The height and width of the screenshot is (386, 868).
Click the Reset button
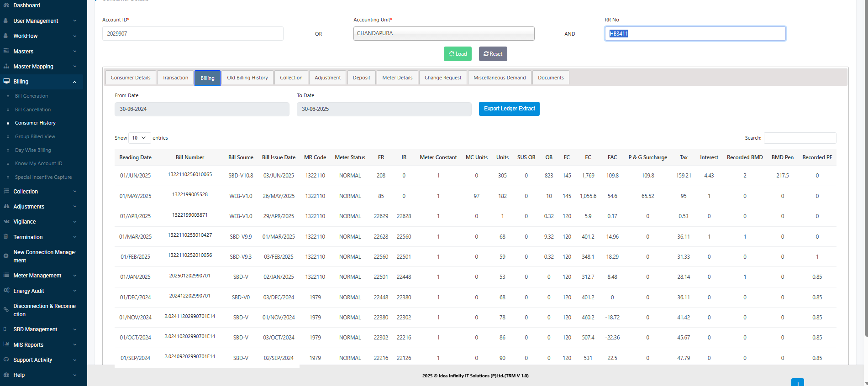493,54
